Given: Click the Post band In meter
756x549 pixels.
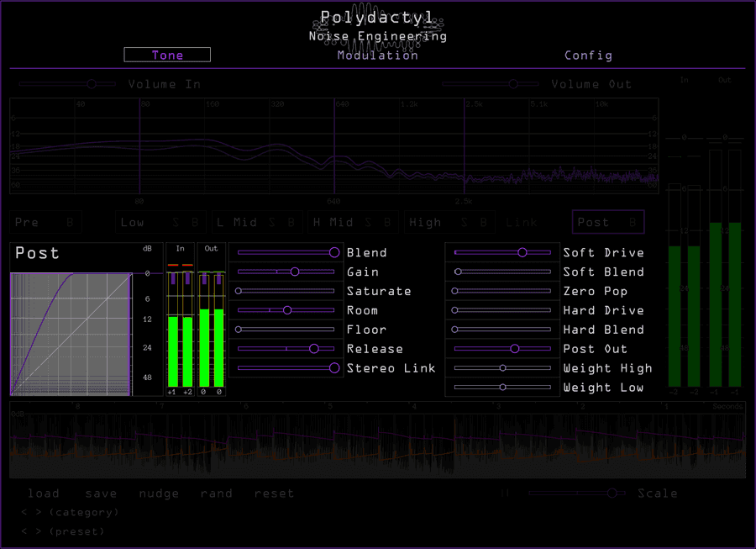Looking at the screenshot, I should point(181,320).
